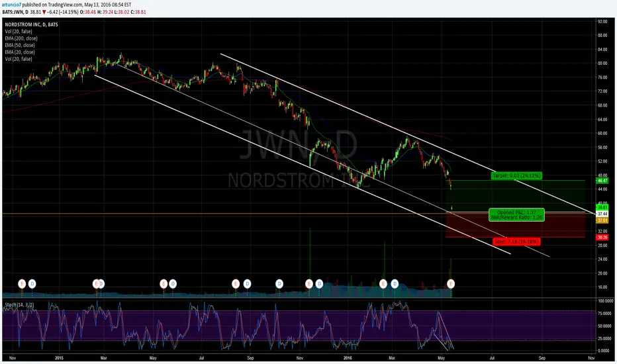Image resolution: width=617 pixels, height=364 pixels.
Task: Click the dividend D marker just left of 2015
Action: [32, 283]
